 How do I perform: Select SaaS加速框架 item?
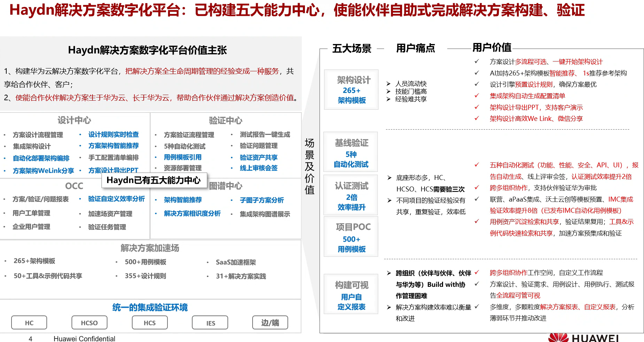click(x=236, y=262)
